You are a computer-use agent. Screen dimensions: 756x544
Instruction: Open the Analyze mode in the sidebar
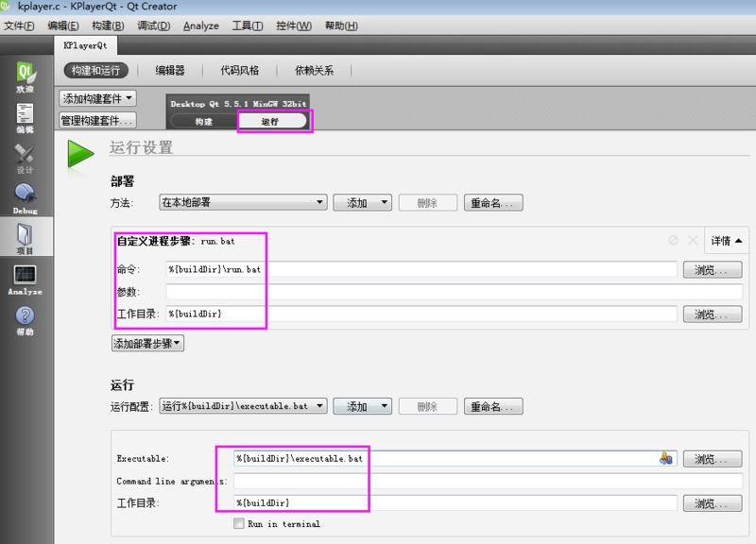(x=26, y=280)
